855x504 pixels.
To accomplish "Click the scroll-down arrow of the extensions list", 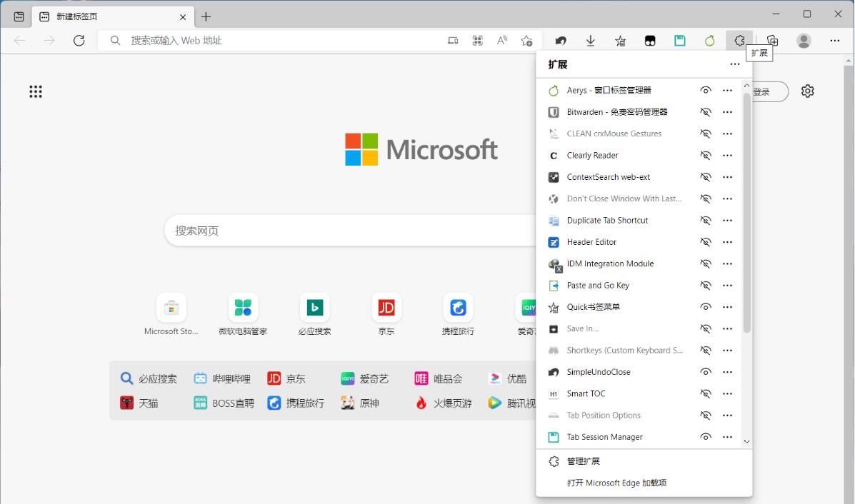I will coord(746,442).
